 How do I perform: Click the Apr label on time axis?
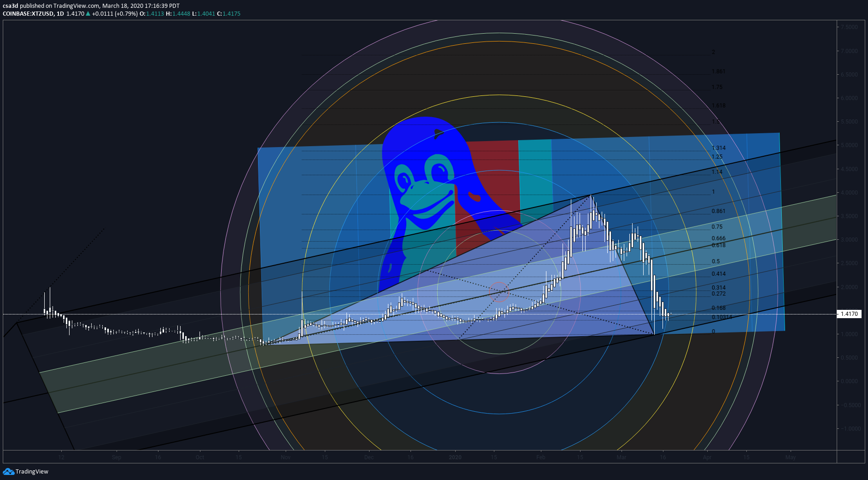point(707,457)
